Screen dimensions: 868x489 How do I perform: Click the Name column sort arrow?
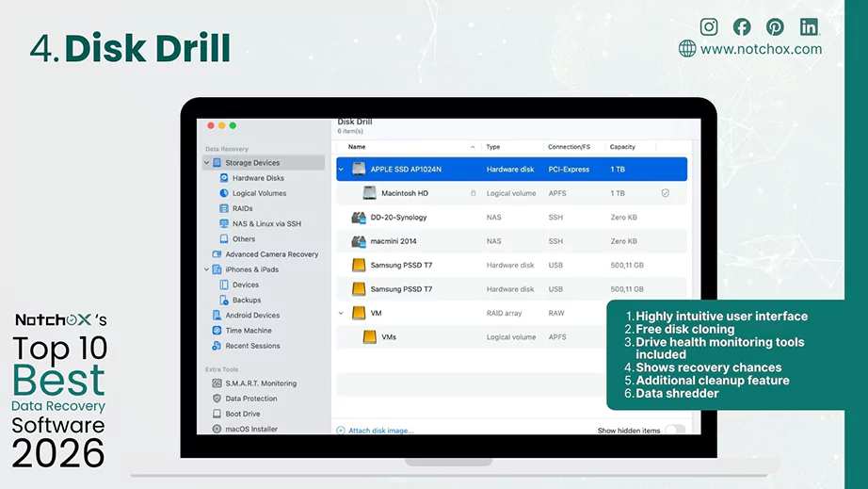coord(473,147)
